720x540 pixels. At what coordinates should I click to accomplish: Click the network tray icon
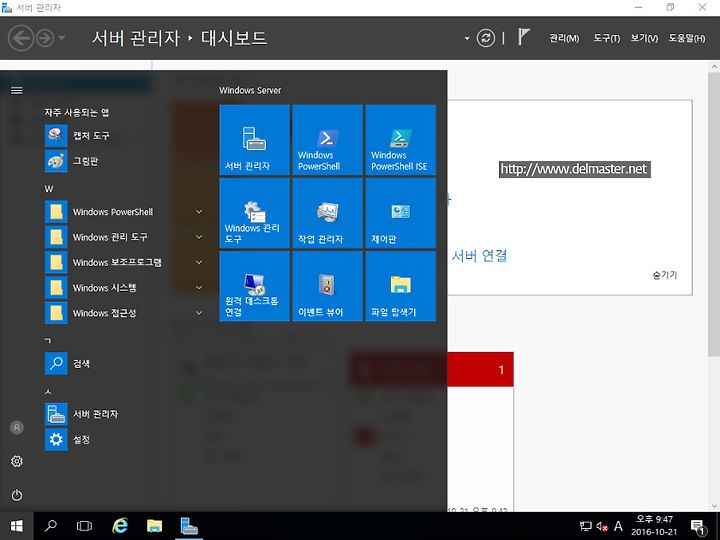tap(585, 526)
